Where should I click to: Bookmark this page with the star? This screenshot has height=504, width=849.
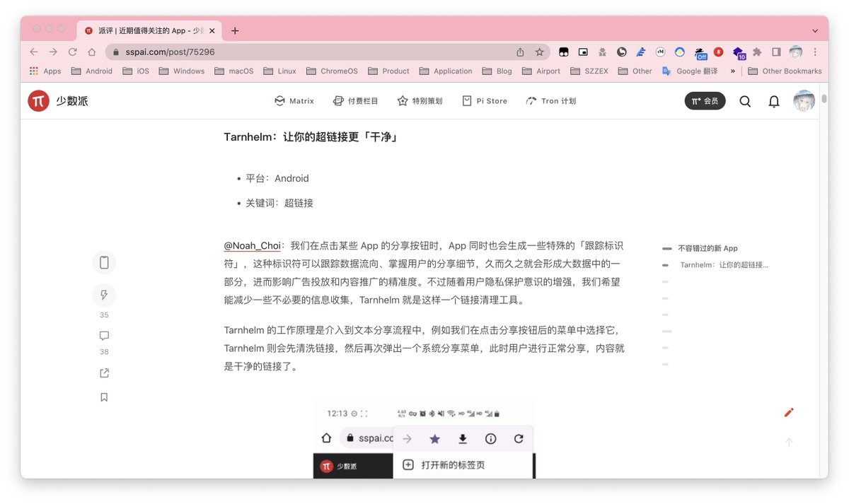pos(539,52)
